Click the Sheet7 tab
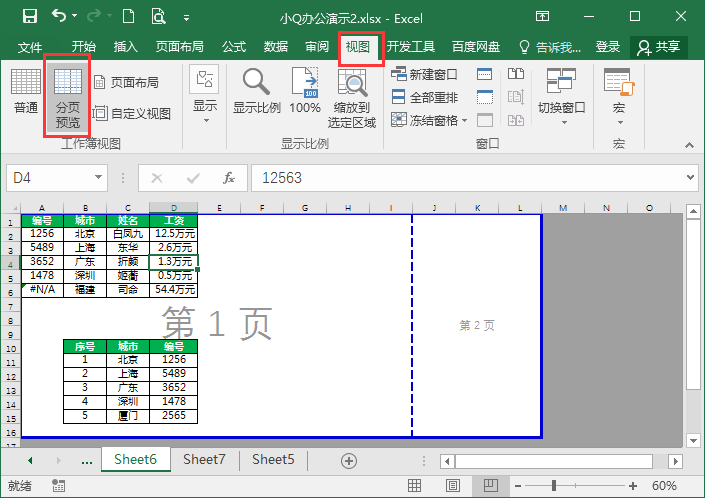The image size is (705, 498). [x=204, y=459]
